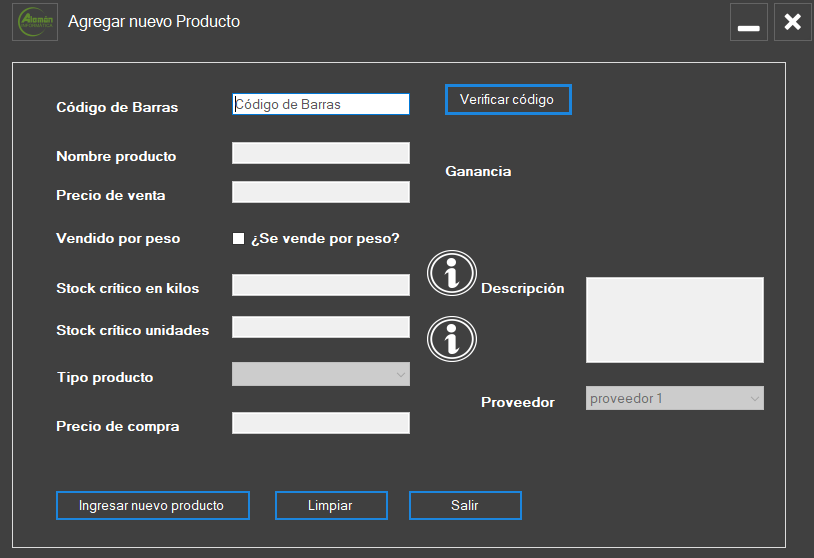Click the Salir button
Viewport: 814px width, 558px height.
pyautogui.click(x=465, y=505)
